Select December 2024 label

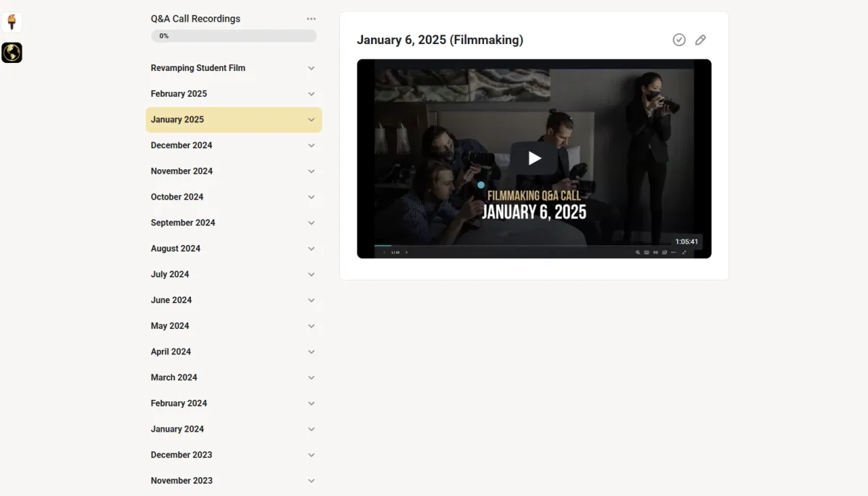[x=182, y=145]
